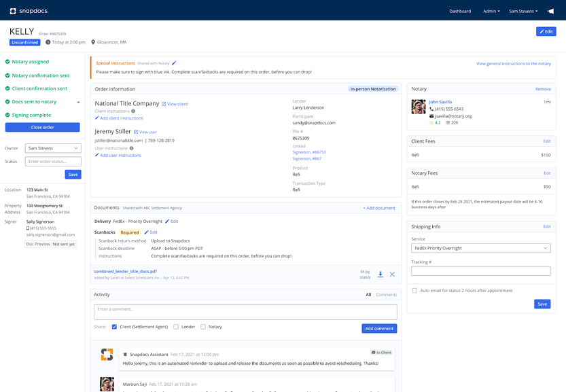Click the pencil icon beside Special Instructions
Image resolution: width=566 pixels, height=392 pixels.
[x=174, y=63]
